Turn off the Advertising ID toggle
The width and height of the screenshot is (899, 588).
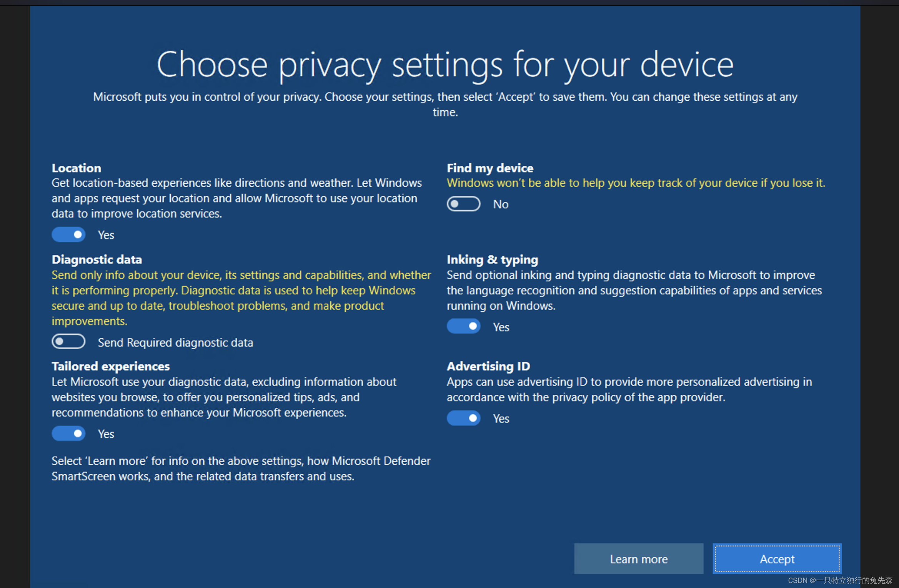[463, 418]
